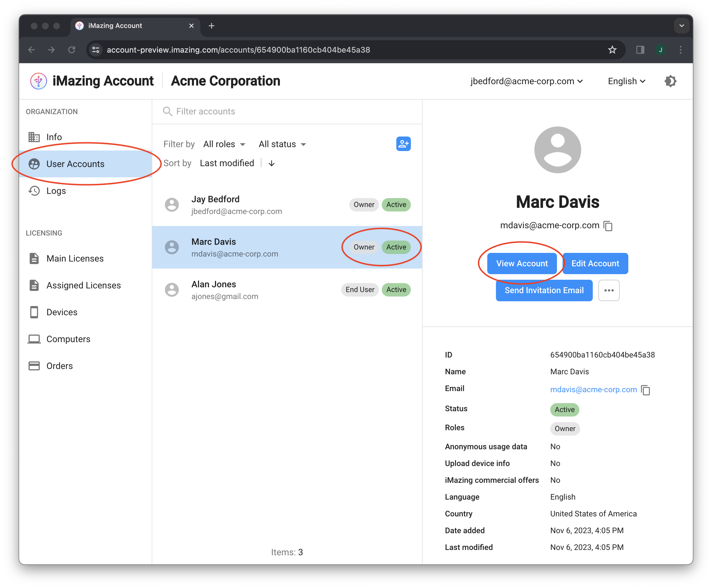Open the tab search chevron
712x588 pixels.
coord(681,26)
